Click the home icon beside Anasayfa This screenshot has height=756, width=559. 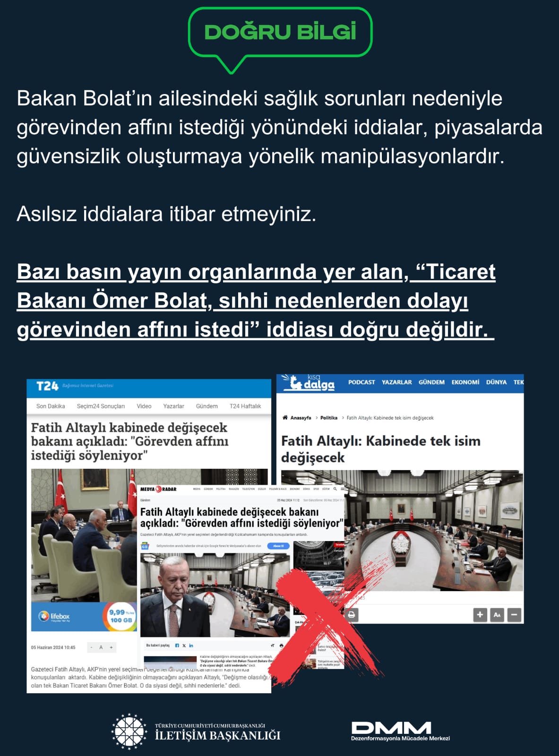click(x=285, y=417)
